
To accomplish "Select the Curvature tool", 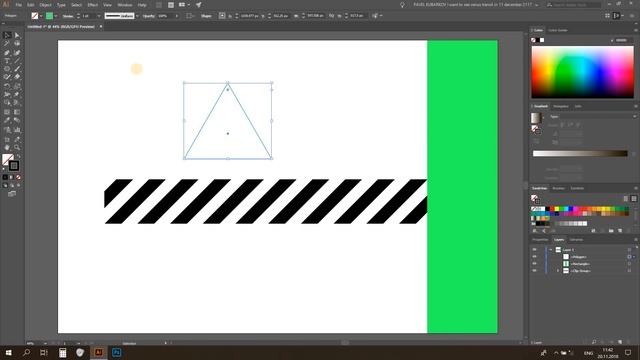I will (x=17, y=53).
